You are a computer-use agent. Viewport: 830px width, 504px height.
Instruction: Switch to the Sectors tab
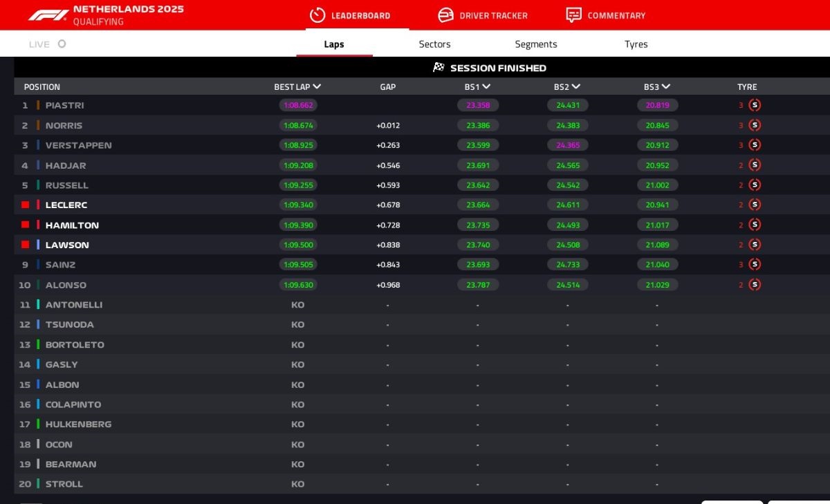point(434,44)
